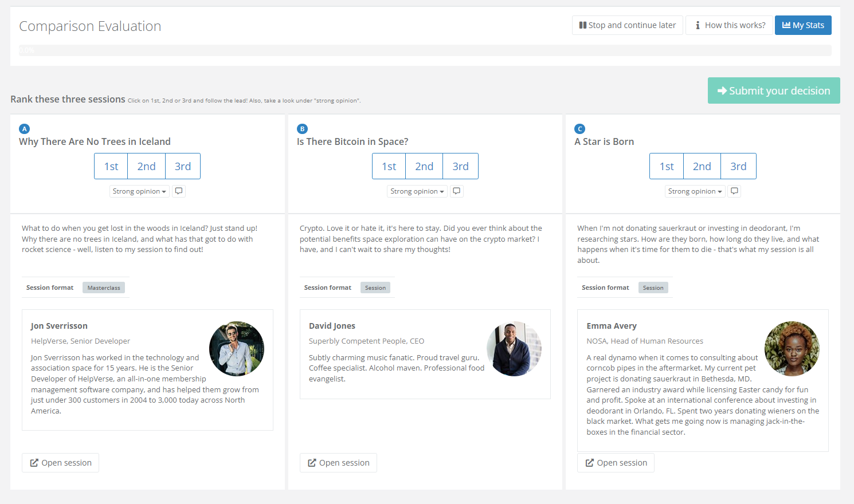Open comment box for session A
This screenshot has width=854, height=504.
(179, 191)
